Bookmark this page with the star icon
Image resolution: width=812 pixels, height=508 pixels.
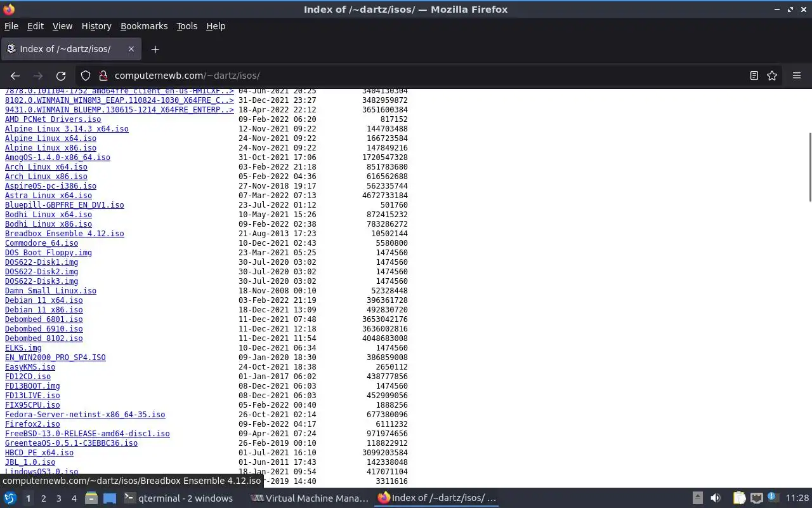[772, 76]
